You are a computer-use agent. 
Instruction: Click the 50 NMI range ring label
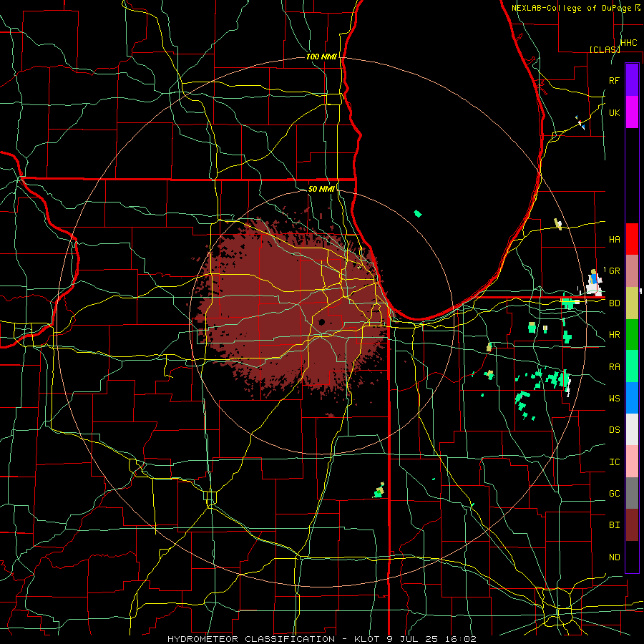(321, 189)
